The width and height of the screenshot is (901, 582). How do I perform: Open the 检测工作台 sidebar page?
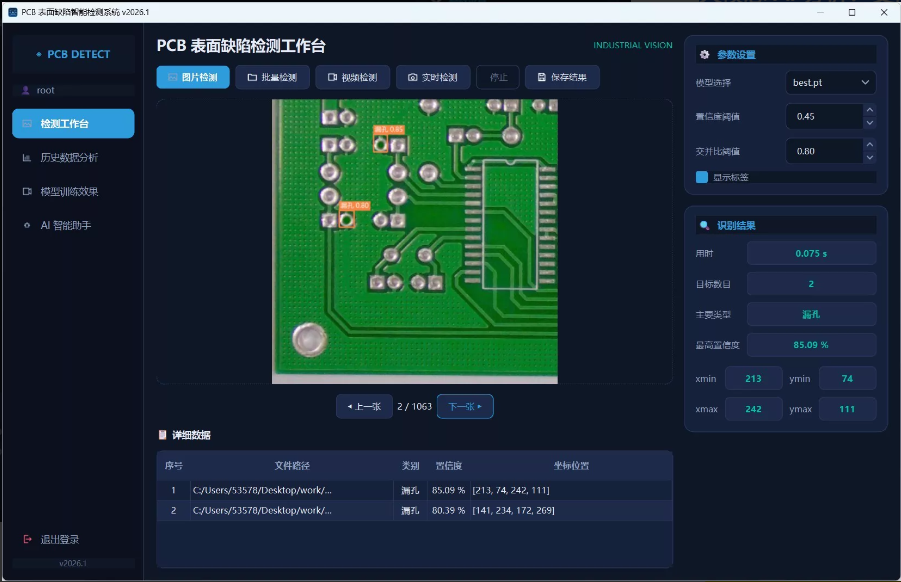(x=73, y=124)
